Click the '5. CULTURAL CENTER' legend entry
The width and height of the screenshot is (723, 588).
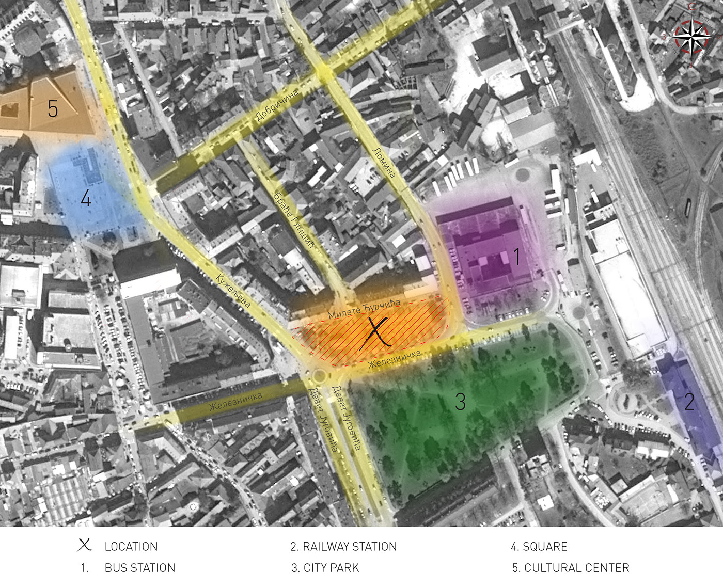tap(570, 568)
